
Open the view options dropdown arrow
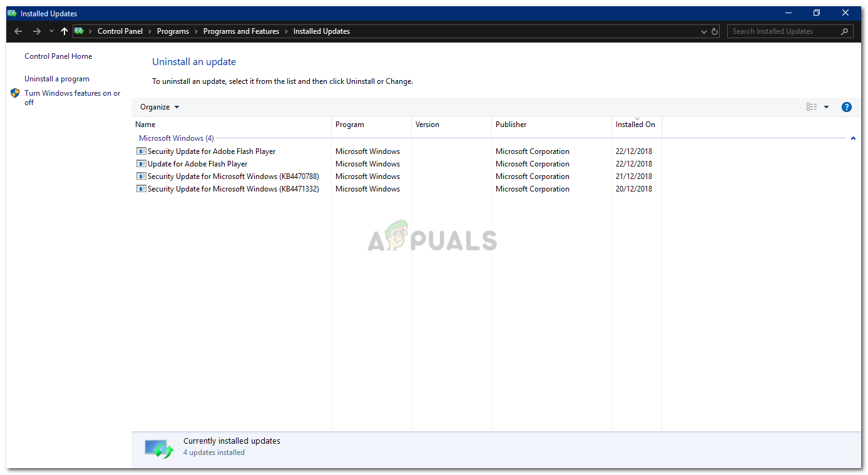click(826, 107)
